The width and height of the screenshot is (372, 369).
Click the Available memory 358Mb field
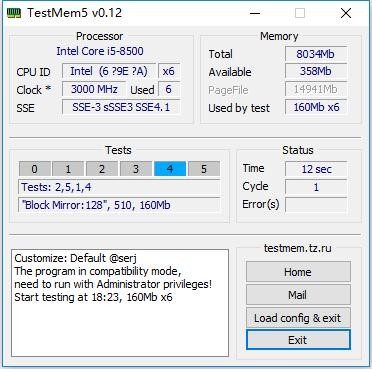(316, 71)
